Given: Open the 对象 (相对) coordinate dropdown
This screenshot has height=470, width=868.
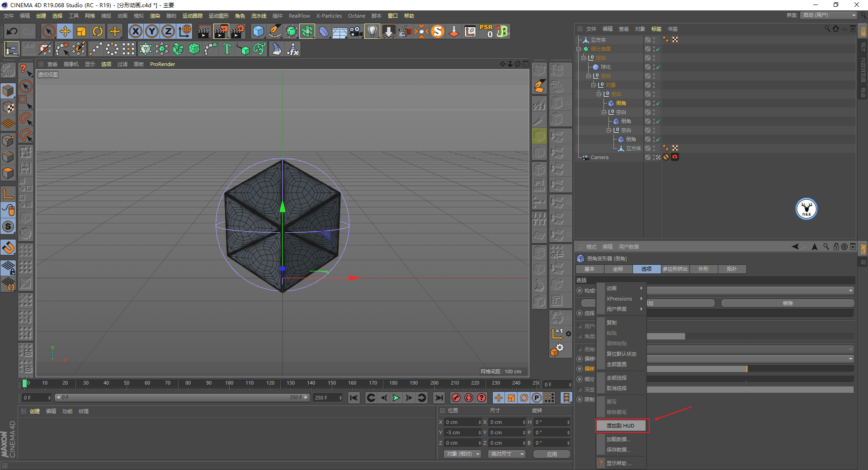Looking at the screenshot, I should pyautogui.click(x=462, y=454).
